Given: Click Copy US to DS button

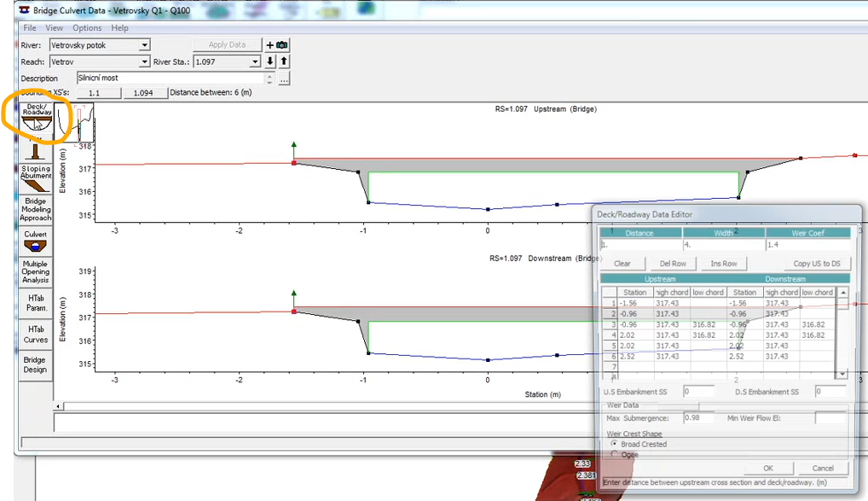Looking at the screenshot, I should [x=816, y=264].
